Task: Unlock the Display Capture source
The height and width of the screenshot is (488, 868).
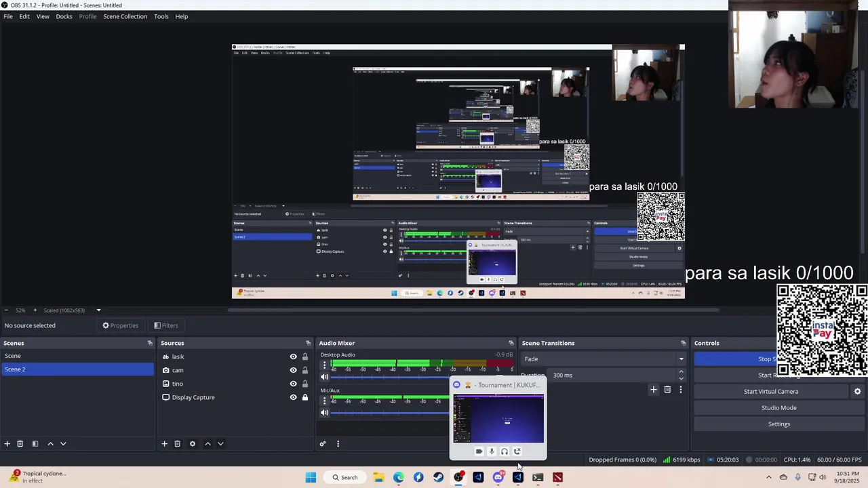Action: (x=304, y=397)
